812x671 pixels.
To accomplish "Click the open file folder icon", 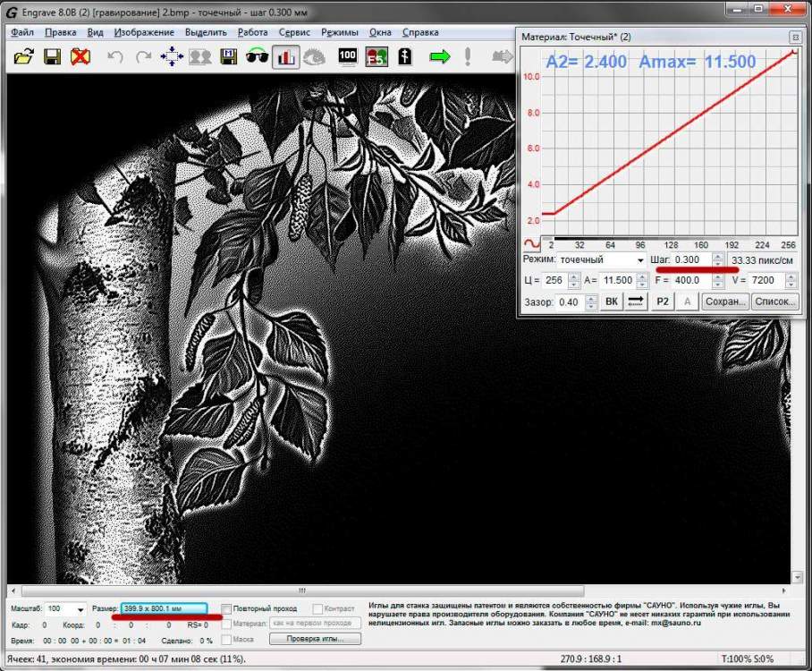I will [x=23, y=56].
